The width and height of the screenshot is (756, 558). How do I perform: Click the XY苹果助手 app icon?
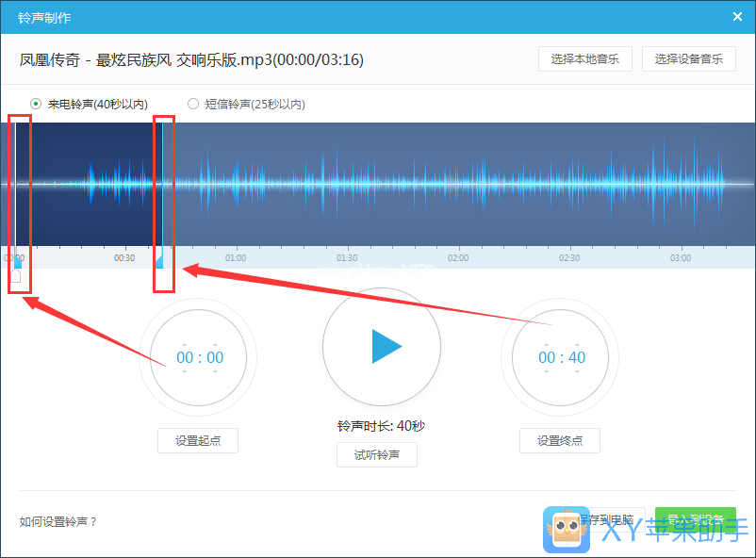click(x=567, y=530)
